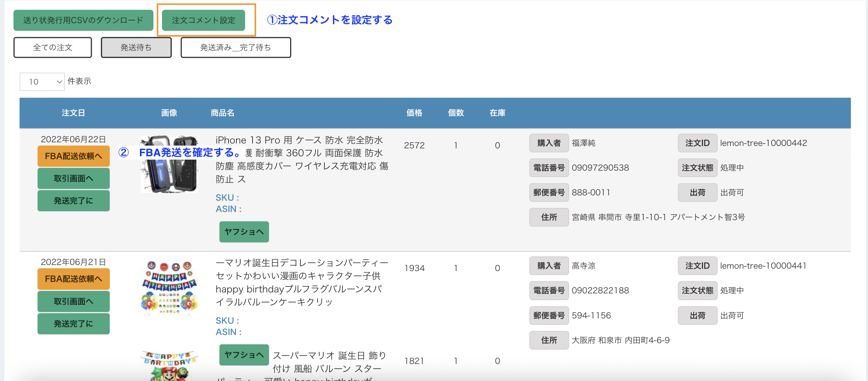Click postal code 594-1156
The image size is (868, 381).
point(591,315)
